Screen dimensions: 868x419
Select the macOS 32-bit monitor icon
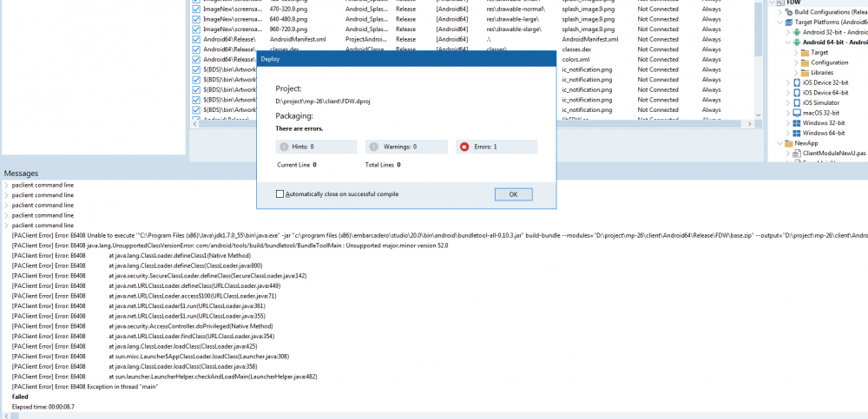[x=797, y=113]
